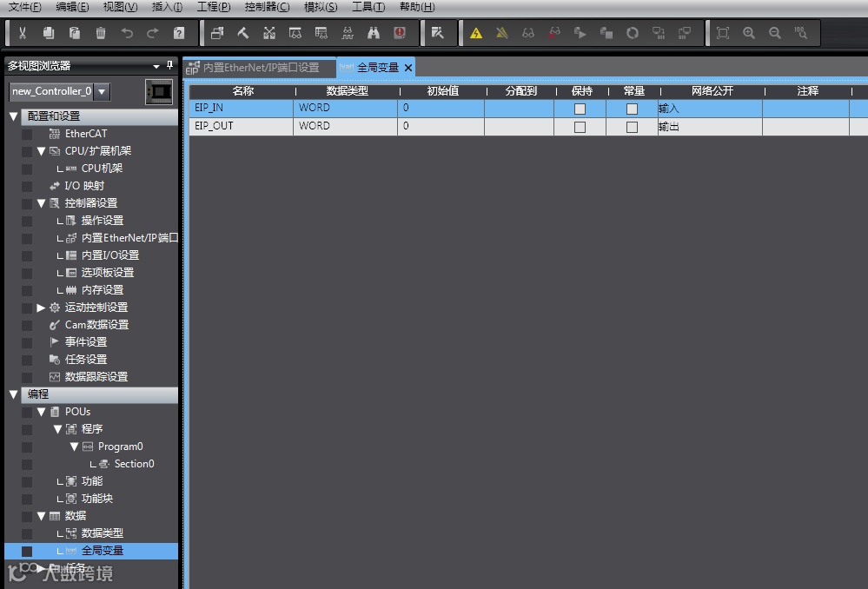The width and height of the screenshot is (868, 589).
Task: Open the 工具(T) menu
Action: tap(368, 7)
